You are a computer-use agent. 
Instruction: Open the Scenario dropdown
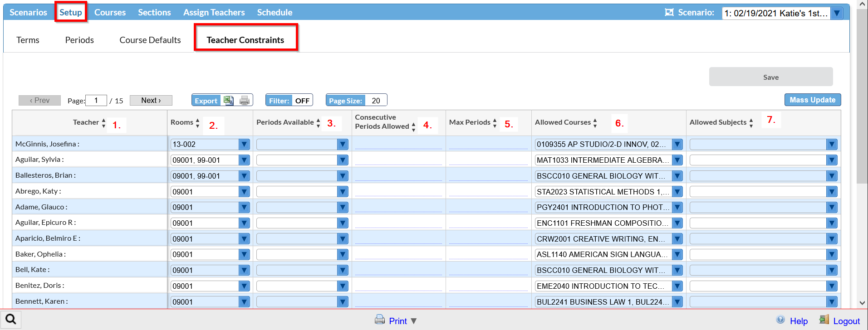click(x=837, y=13)
